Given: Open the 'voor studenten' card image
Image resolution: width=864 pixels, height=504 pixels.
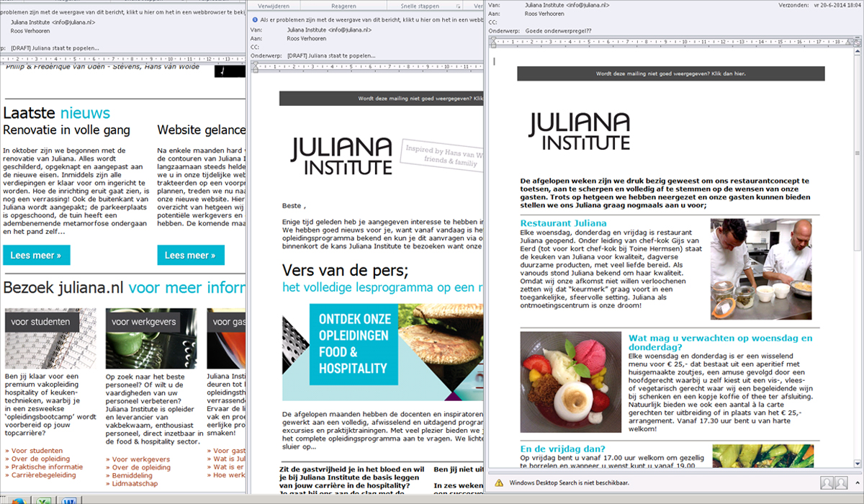Looking at the screenshot, I should click(x=50, y=337).
